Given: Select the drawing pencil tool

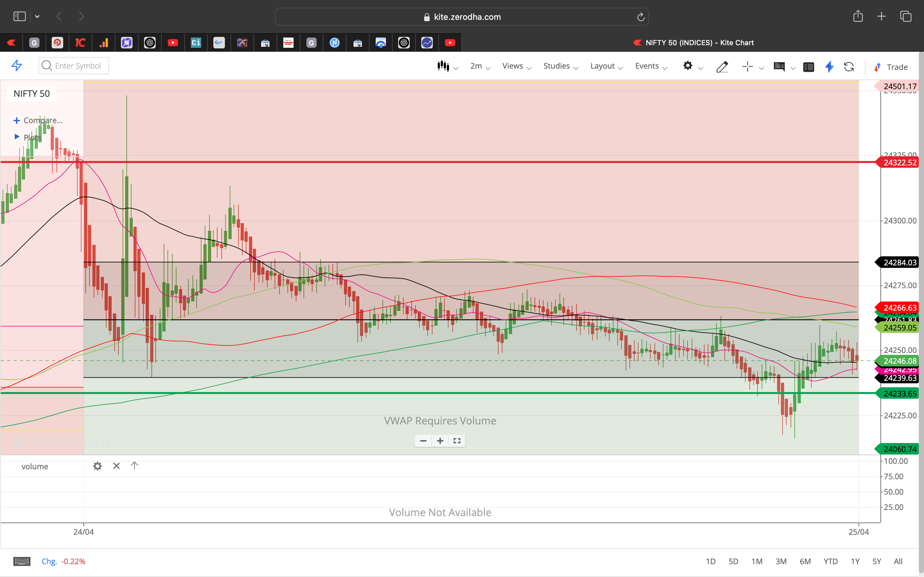Looking at the screenshot, I should click(722, 66).
